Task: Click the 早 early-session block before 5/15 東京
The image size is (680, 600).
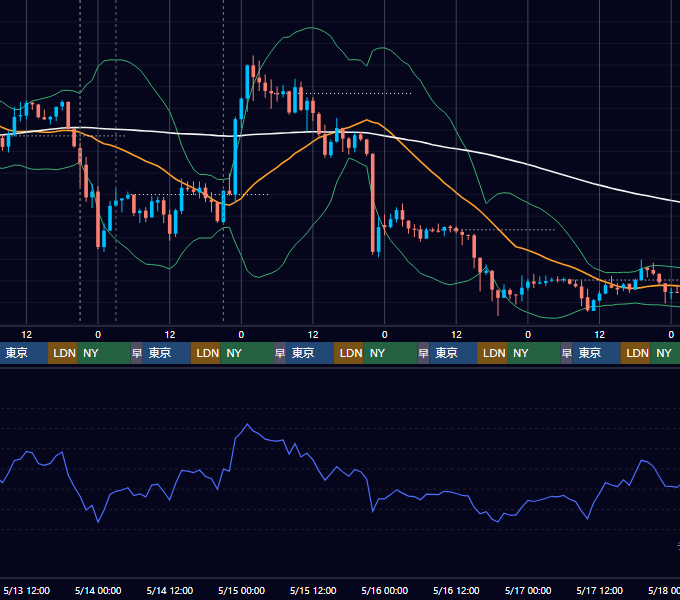Action: pyautogui.click(x=280, y=353)
